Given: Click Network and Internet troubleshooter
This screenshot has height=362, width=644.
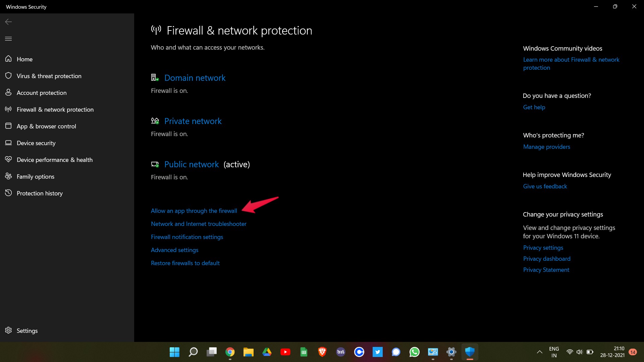Looking at the screenshot, I should 199,224.
